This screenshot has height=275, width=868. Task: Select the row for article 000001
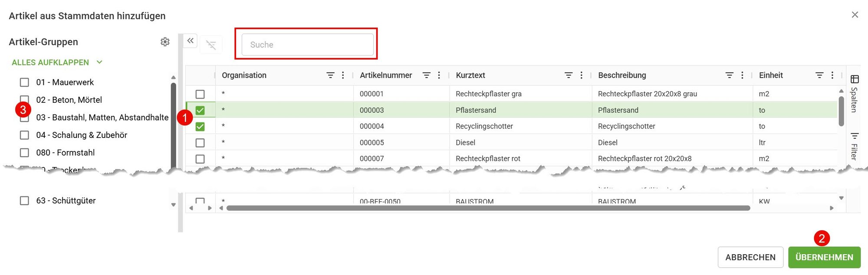coord(200,94)
